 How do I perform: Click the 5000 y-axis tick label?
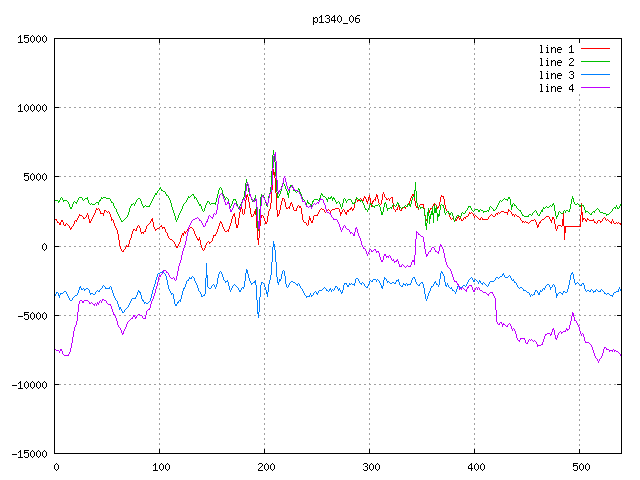click(35, 177)
